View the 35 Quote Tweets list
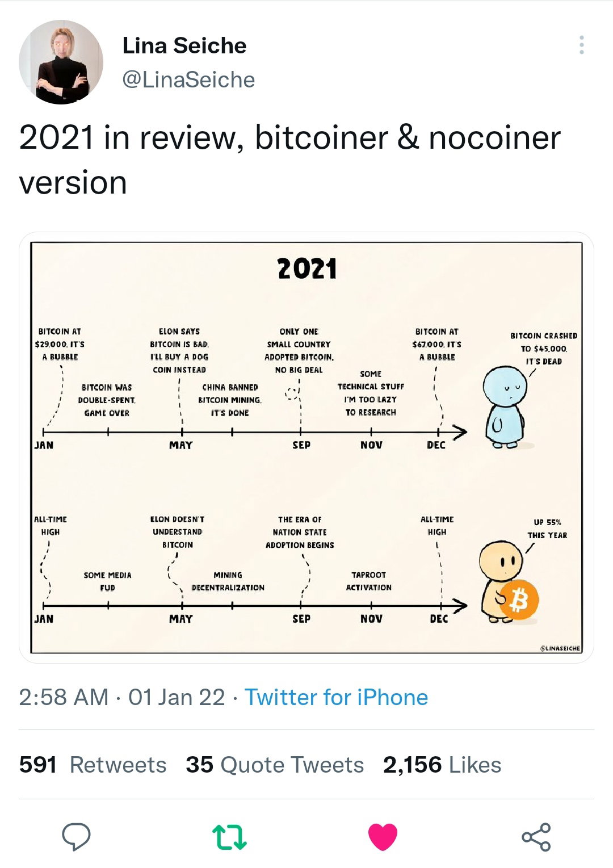Viewport: 613px width, 868px height. [275, 765]
